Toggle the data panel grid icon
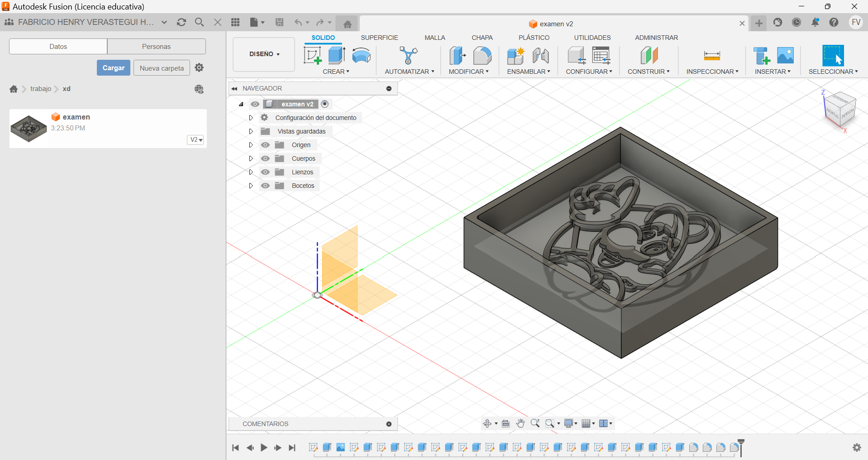This screenshot has height=460, width=868. click(x=235, y=22)
